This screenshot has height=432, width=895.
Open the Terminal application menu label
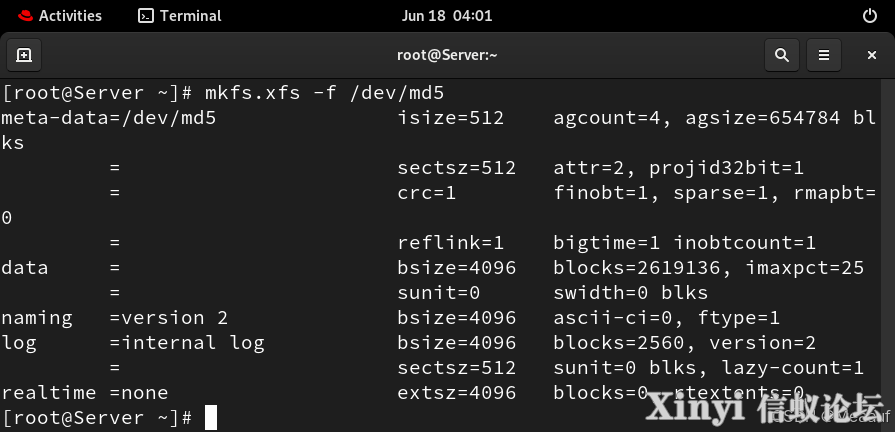pyautogui.click(x=191, y=16)
